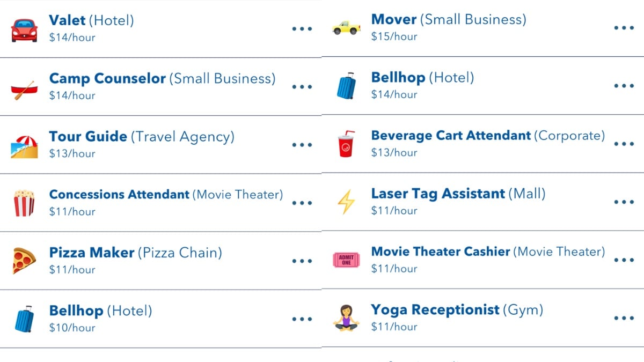Click the Movie Theater Cashier job title

tap(441, 252)
